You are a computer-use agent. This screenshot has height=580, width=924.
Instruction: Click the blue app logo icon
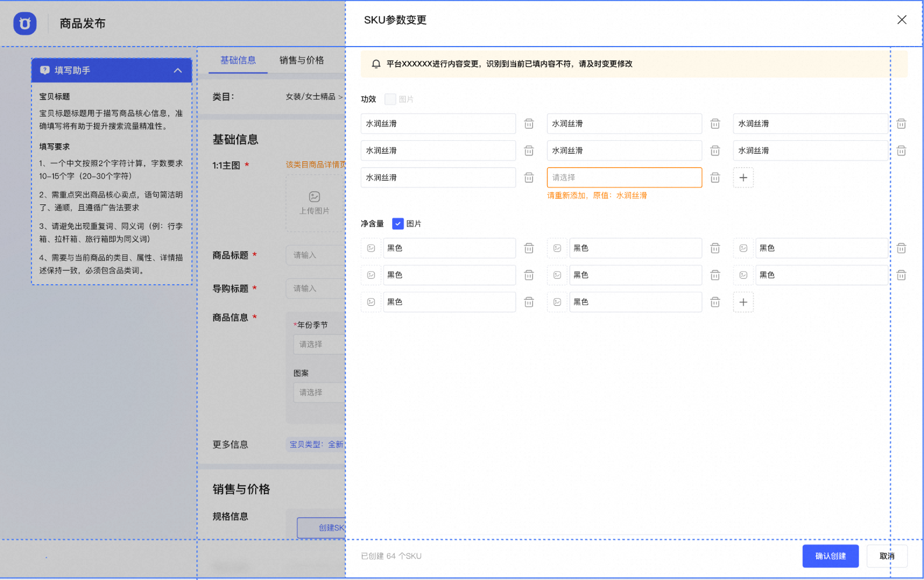point(25,23)
